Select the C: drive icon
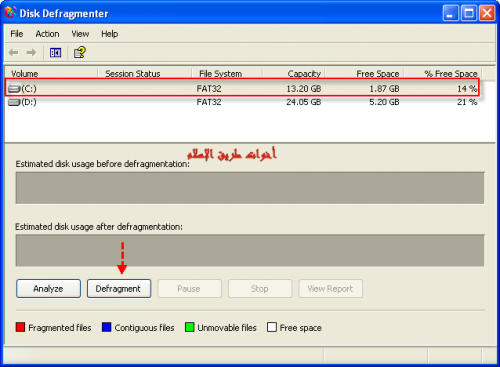The height and width of the screenshot is (367, 500). pos(14,89)
